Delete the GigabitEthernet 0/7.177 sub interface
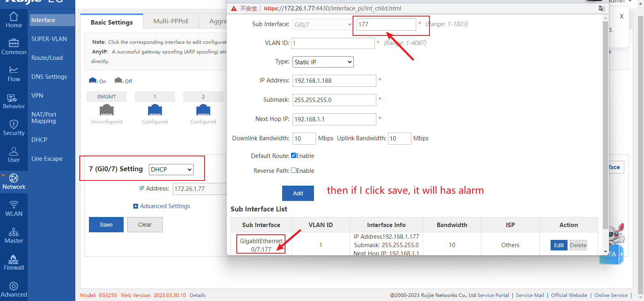 pos(578,245)
